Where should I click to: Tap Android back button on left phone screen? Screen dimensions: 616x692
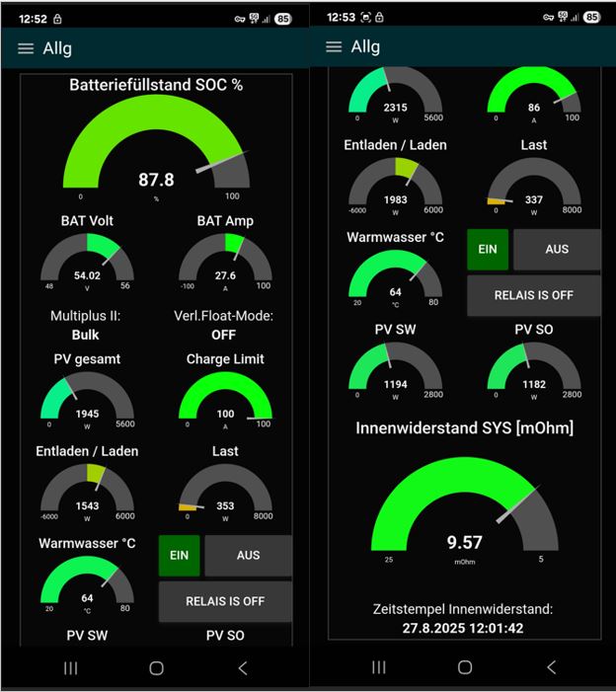point(243,668)
